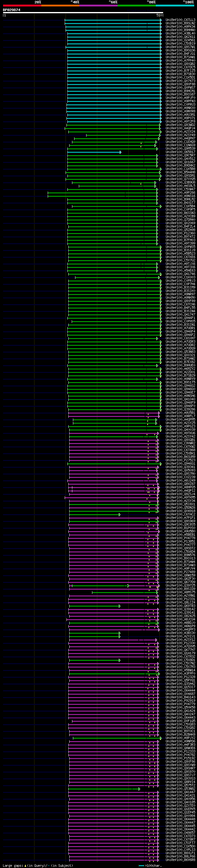Open hit UniRef100_Q93WD2
197x868 pixels.
pos(180,125)
